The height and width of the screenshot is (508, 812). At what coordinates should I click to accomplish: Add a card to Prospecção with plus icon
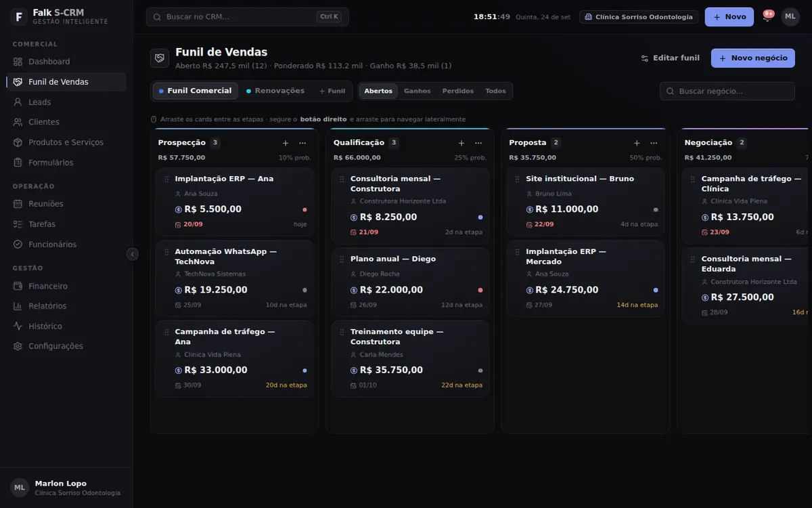286,143
